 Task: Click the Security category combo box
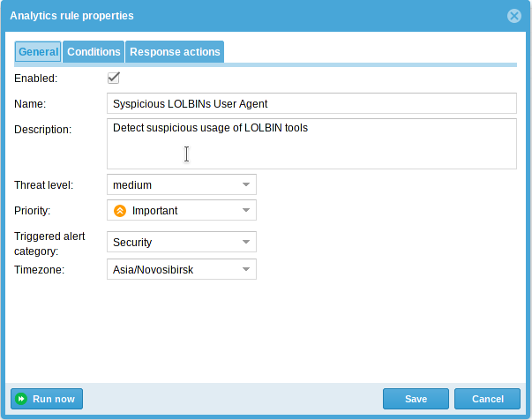[182, 242]
